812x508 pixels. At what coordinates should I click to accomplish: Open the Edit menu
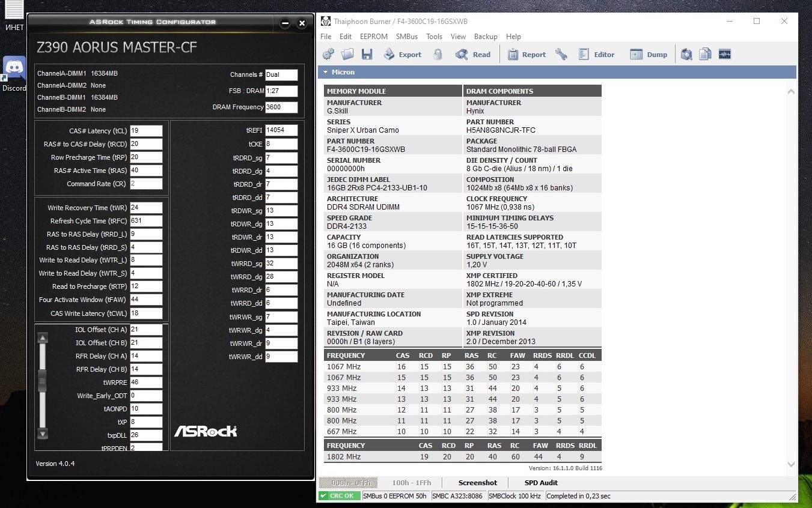tap(346, 37)
